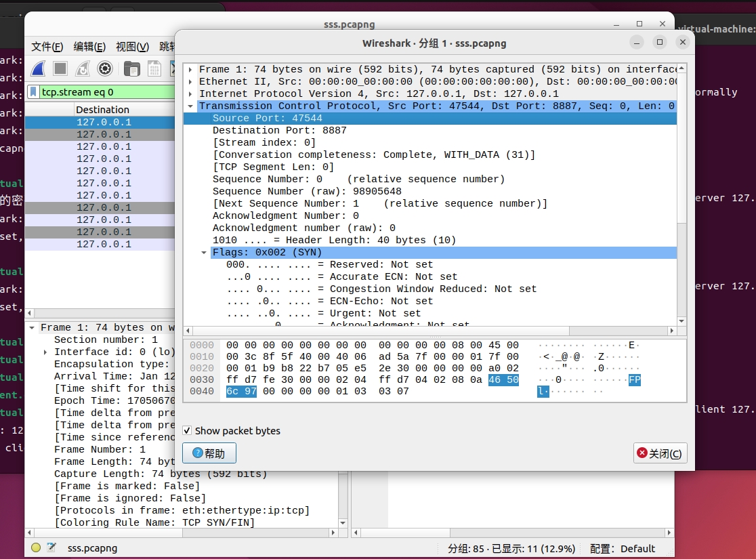Screen dimensions: 756x559
Task: Maximize the packet detail dialog window
Action: point(660,43)
